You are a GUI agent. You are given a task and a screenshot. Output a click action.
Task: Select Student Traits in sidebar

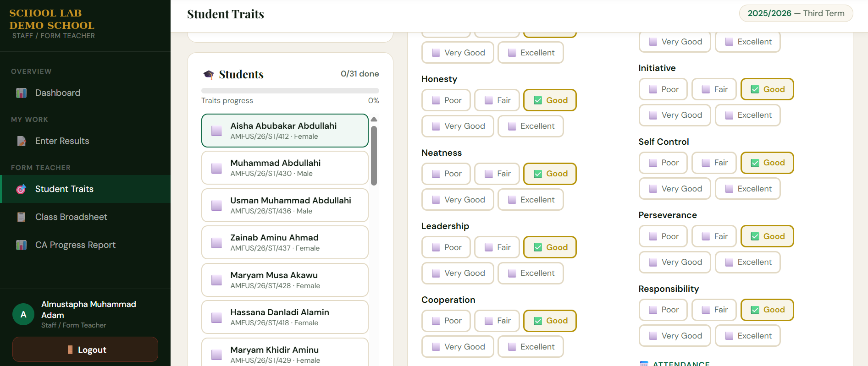tap(85, 189)
